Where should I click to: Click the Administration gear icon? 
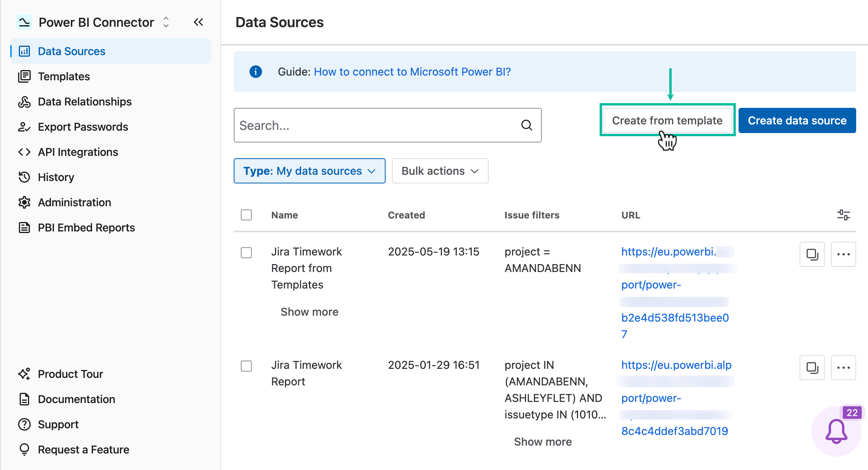click(24, 202)
